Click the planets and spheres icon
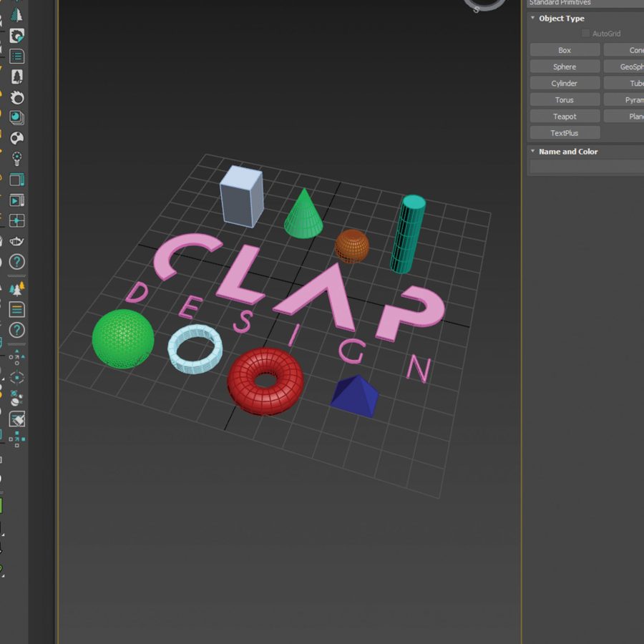644x644 pixels. 17,398
